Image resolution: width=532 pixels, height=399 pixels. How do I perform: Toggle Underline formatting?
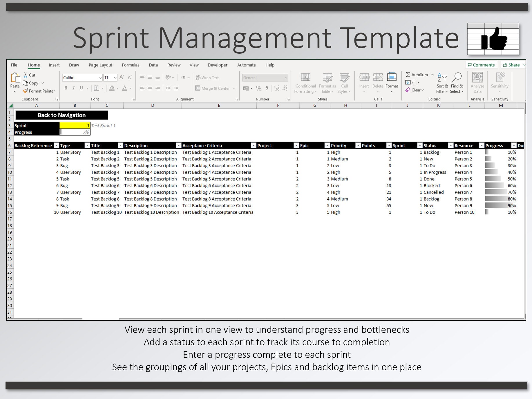tap(81, 88)
